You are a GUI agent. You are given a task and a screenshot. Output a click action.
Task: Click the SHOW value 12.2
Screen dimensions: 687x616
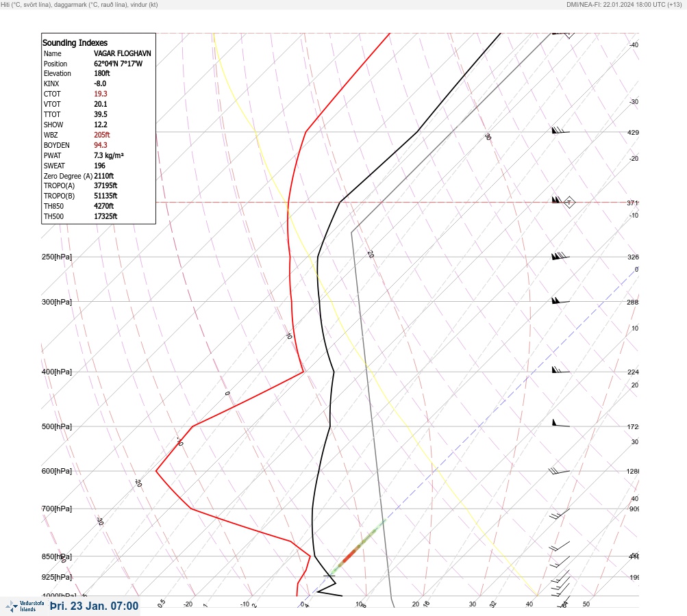point(100,125)
